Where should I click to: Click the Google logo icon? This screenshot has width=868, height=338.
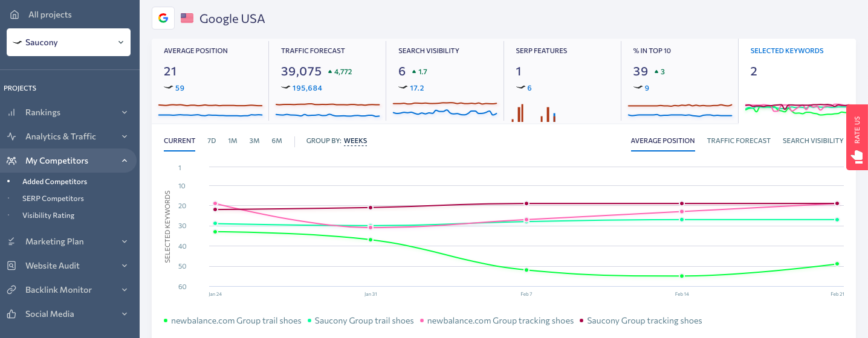[163, 18]
